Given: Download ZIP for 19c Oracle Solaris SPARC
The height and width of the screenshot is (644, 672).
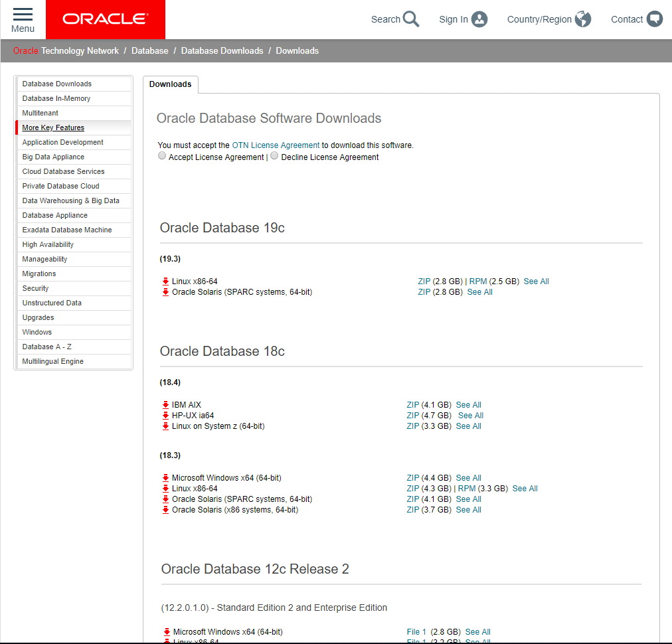Looking at the screenshot, I should 424,292.
